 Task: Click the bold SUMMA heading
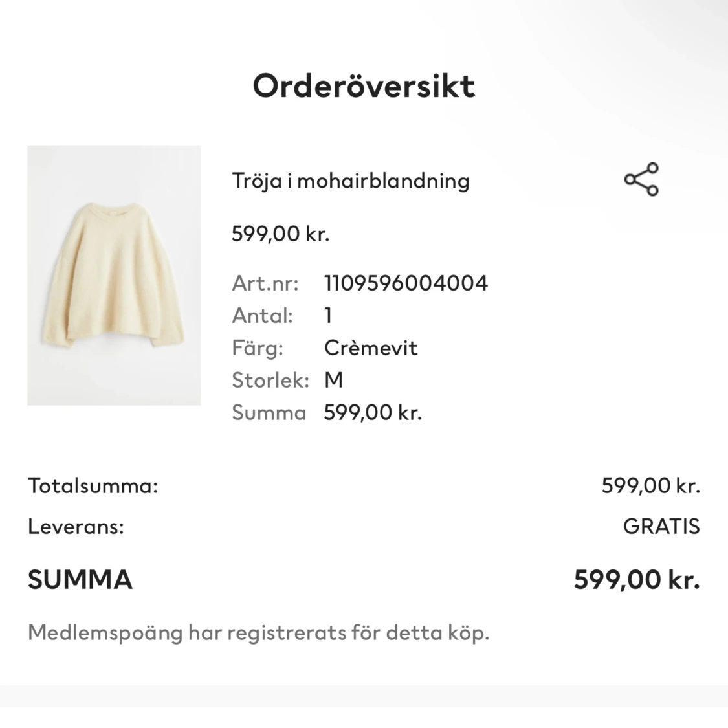79,579
